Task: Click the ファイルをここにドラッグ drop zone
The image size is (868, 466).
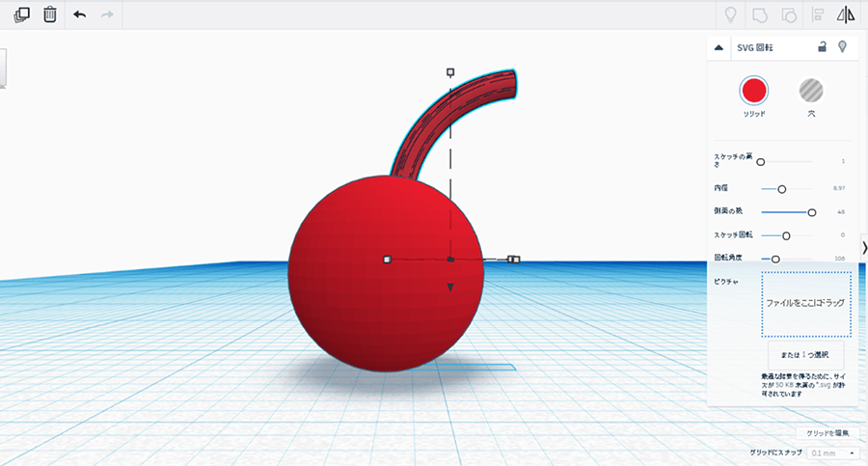Action: point(806,304)
